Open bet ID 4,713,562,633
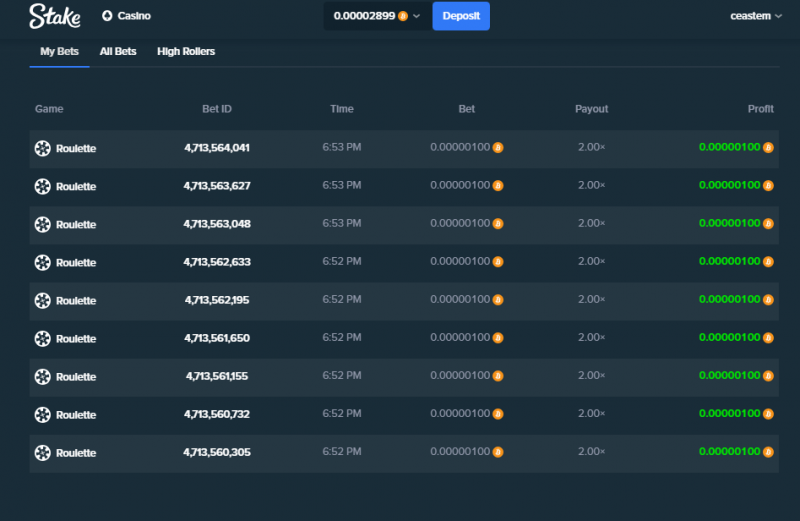Viewport: 800px width, 521px height. (217, 262)
